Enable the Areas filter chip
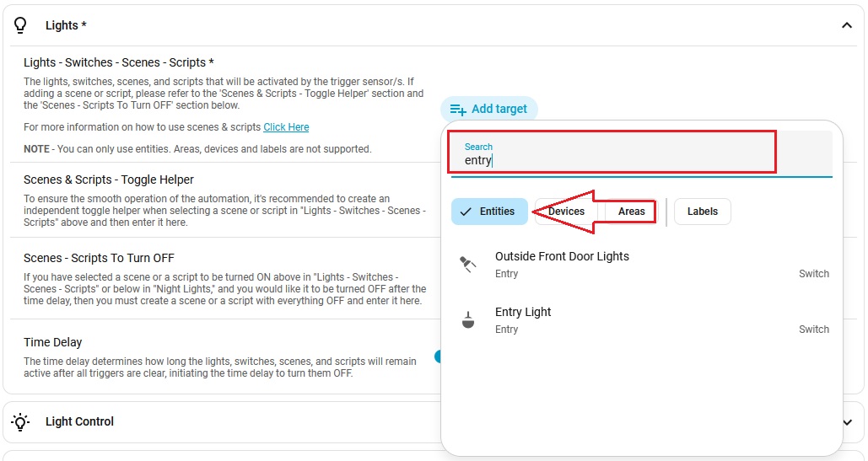 coord(631,212)
